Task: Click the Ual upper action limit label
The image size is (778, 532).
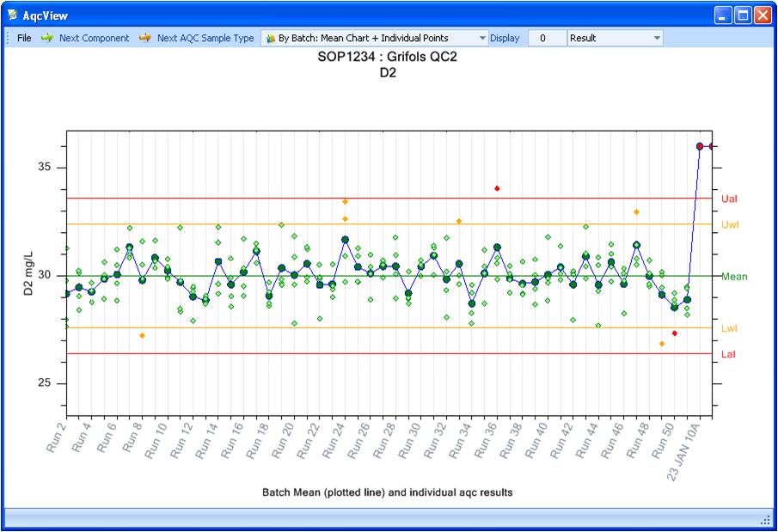Action: tap(729, 199)
